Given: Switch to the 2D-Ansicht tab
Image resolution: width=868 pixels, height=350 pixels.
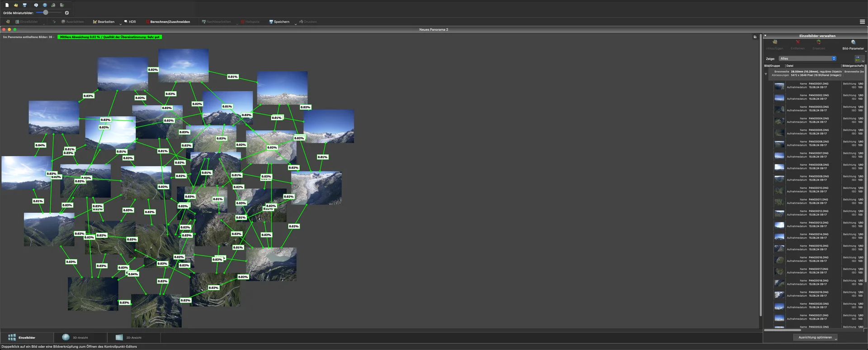Looking at the screenshot, I should (x=129, y=337).
